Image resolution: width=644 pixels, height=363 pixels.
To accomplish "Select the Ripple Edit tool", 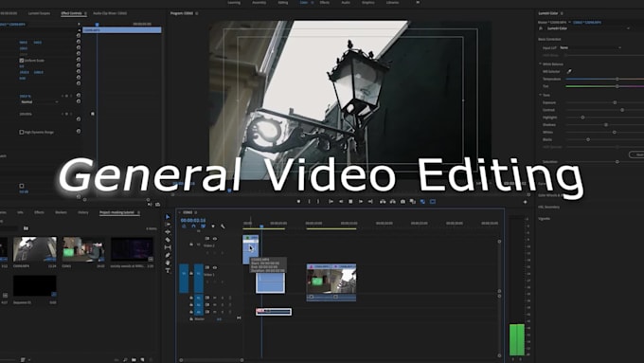I will tap(168, 232).
